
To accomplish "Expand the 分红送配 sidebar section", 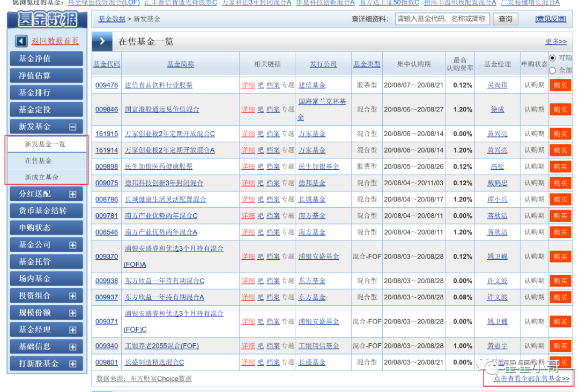I will [73, 194].
